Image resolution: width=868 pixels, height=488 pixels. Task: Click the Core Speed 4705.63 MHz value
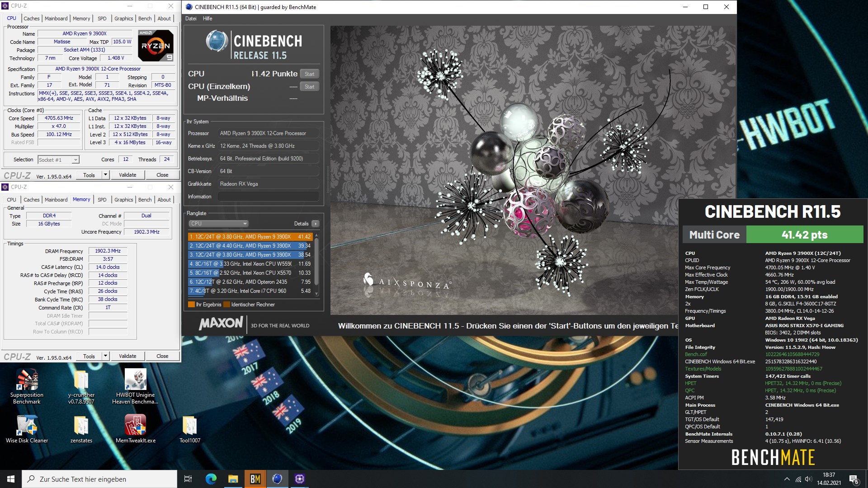59,118
